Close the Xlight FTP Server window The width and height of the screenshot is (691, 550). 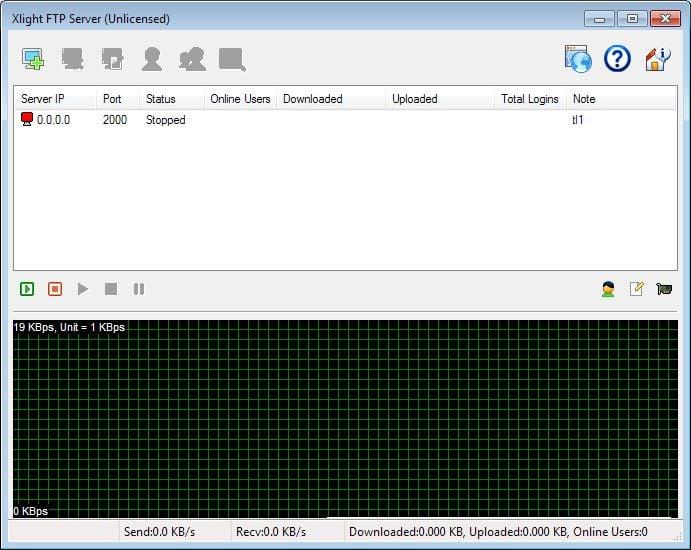tap(665, 19)
